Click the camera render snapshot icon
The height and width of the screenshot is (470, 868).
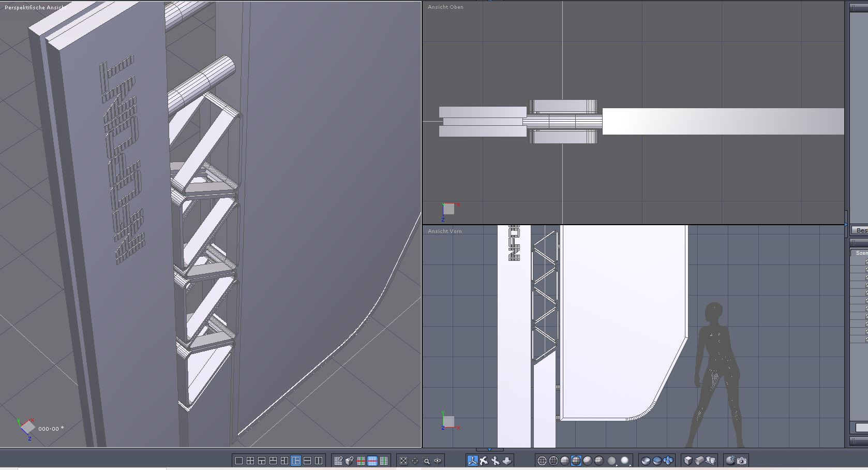click(742, 461)
